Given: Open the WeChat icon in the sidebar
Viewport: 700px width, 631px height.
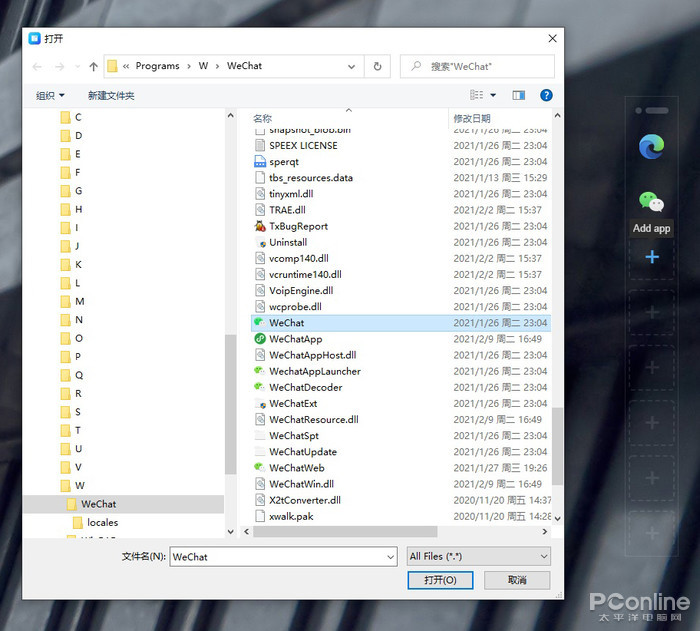Looking at the screenshot, I should (x=651, y=201).
